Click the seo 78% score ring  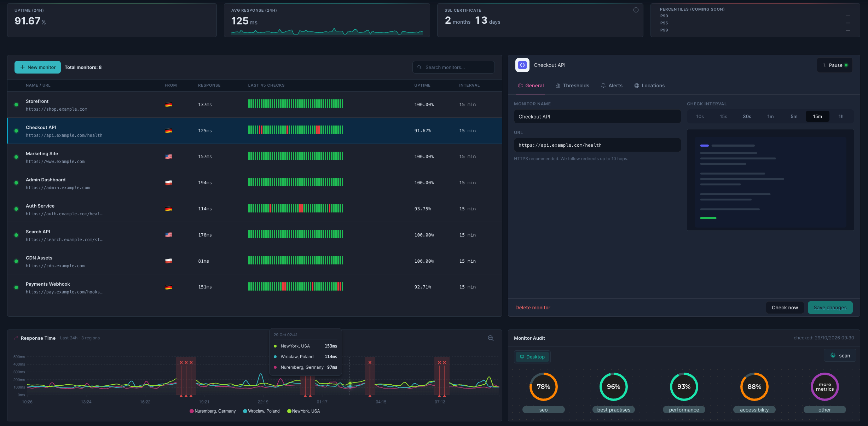click(x=543, y=387)
